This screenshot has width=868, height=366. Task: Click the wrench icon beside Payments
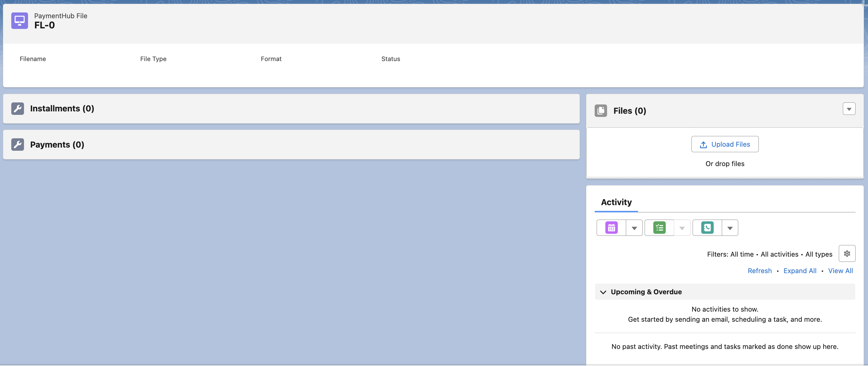[x=18, y=144]
